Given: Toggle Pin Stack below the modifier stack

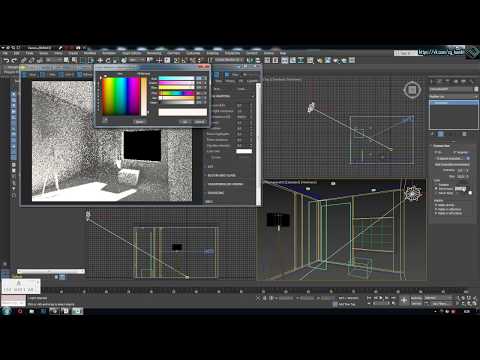Looking at the screenshot, I should tap(433, 134).
